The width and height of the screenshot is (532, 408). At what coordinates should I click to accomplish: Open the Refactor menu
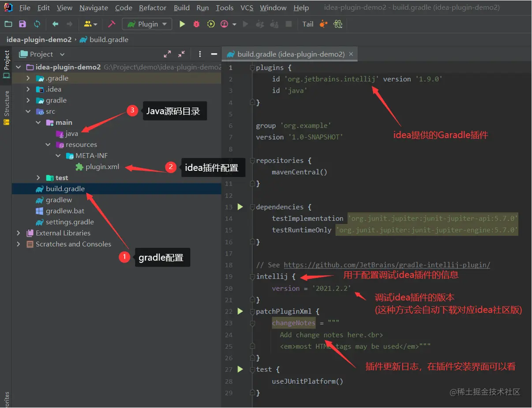[154, 8]
